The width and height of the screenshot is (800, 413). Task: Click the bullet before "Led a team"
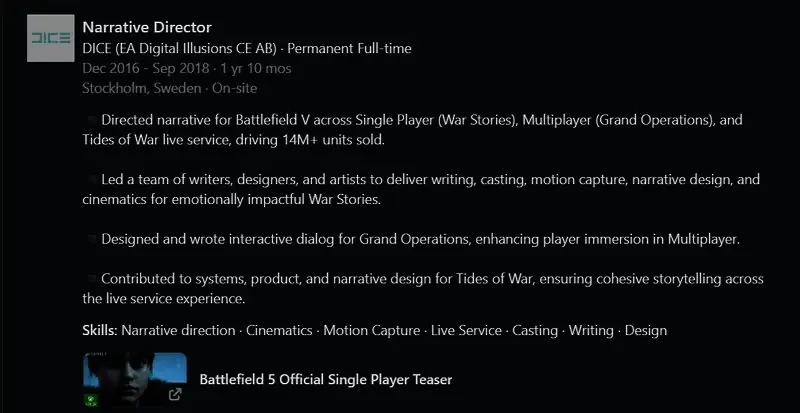[91, 181]
